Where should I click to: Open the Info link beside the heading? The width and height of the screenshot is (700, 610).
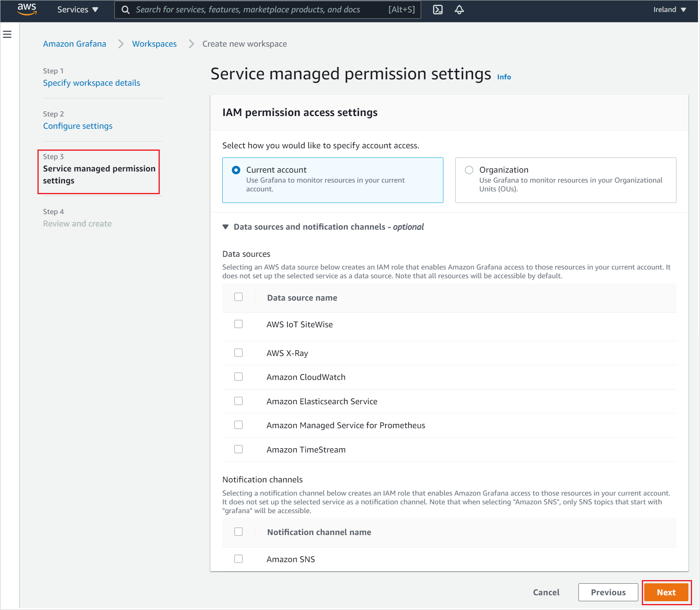point(504,77)
